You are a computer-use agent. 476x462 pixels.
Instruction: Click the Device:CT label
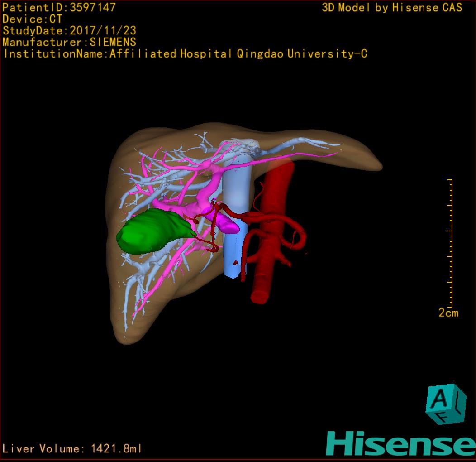point(32,19)
